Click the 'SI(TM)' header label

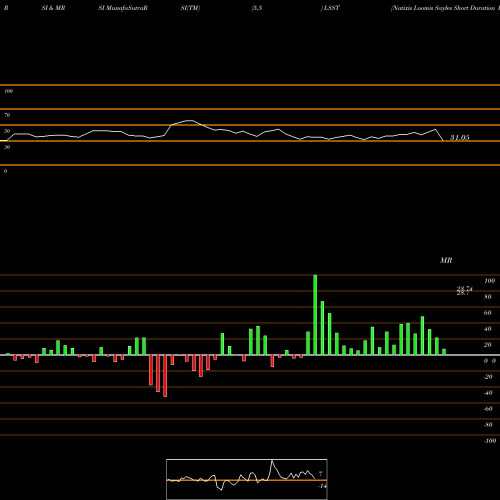(x=190, y=8)
